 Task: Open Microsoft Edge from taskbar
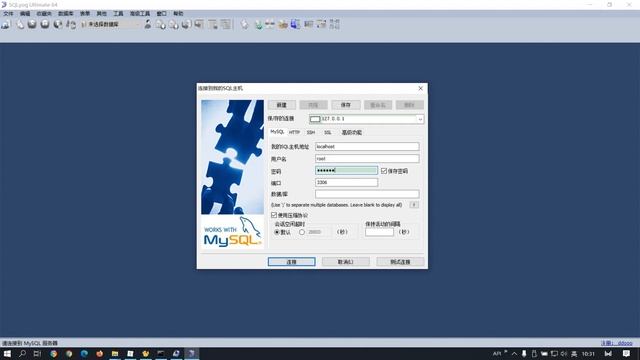(x=84, y=353)
